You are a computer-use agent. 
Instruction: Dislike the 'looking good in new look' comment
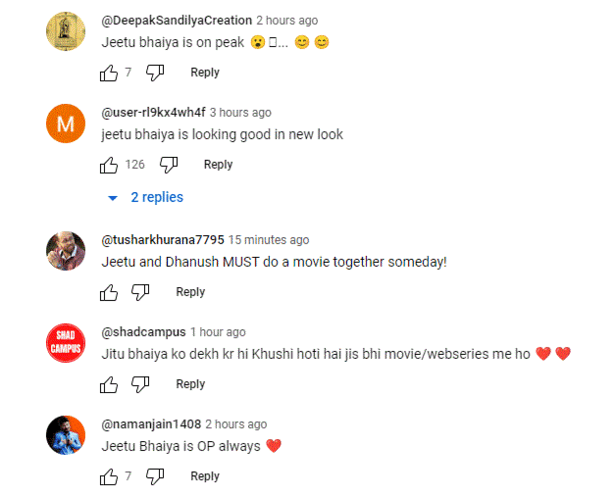click(x=169, y=164)
